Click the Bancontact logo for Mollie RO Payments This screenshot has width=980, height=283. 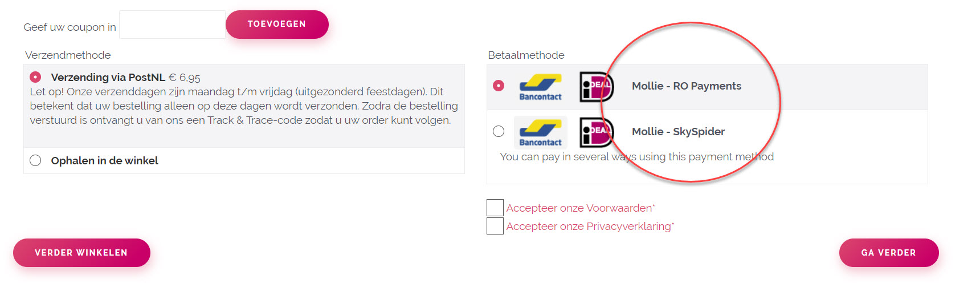(x=540, y=87)
